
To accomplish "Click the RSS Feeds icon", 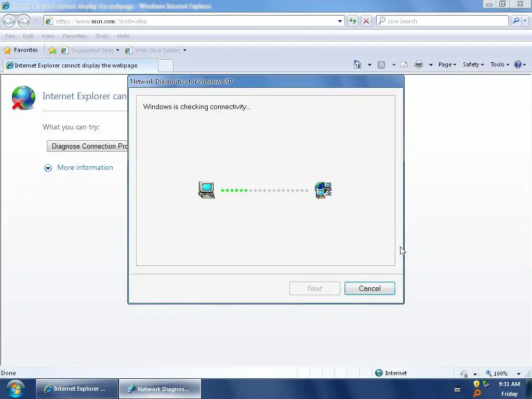I will pyautogui.click(x=381, y=65).
